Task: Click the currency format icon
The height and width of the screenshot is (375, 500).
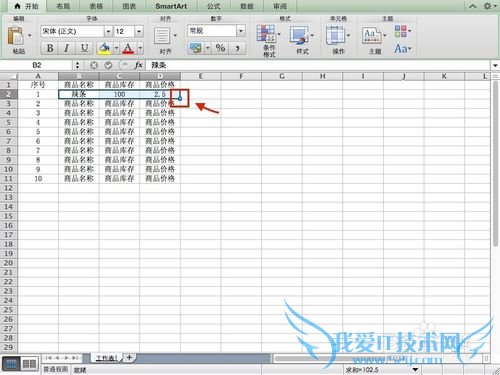Action: tap(196, 48)
